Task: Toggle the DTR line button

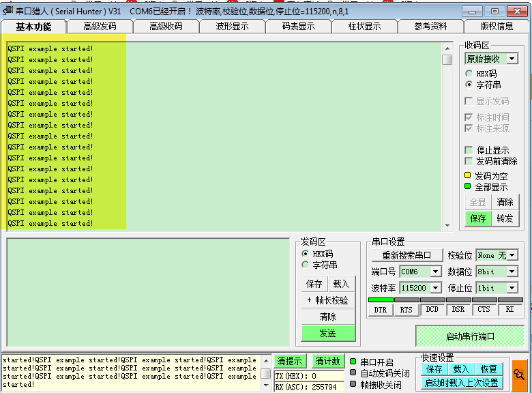Action: tap(381, 310)
